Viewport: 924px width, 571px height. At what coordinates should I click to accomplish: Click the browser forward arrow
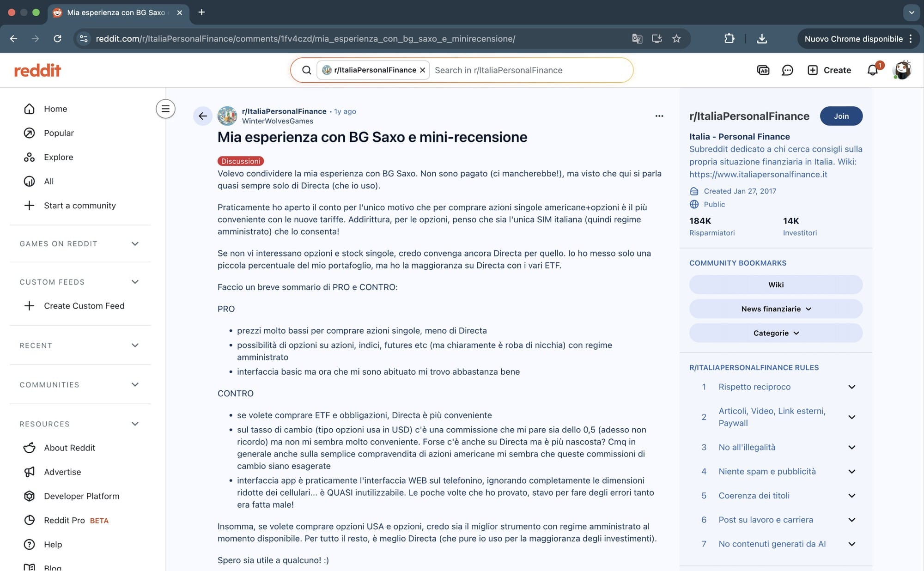pos(36,39)
